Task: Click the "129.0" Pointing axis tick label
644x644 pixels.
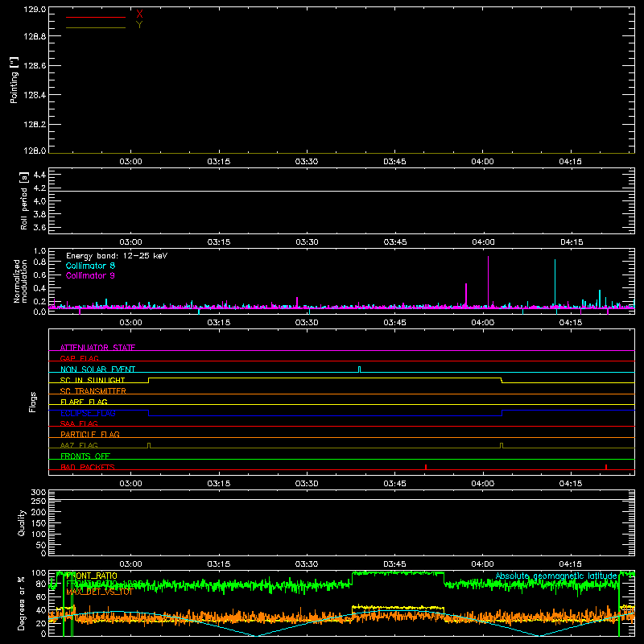Action: click(35, 9)
